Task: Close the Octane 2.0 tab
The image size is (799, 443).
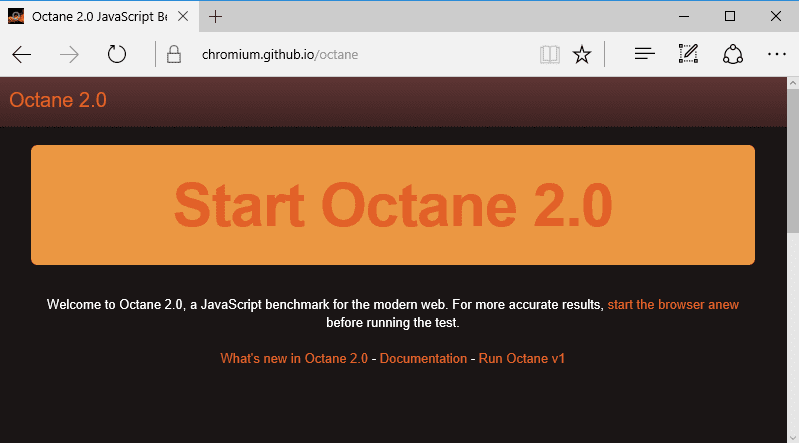Action: point(183,16)
